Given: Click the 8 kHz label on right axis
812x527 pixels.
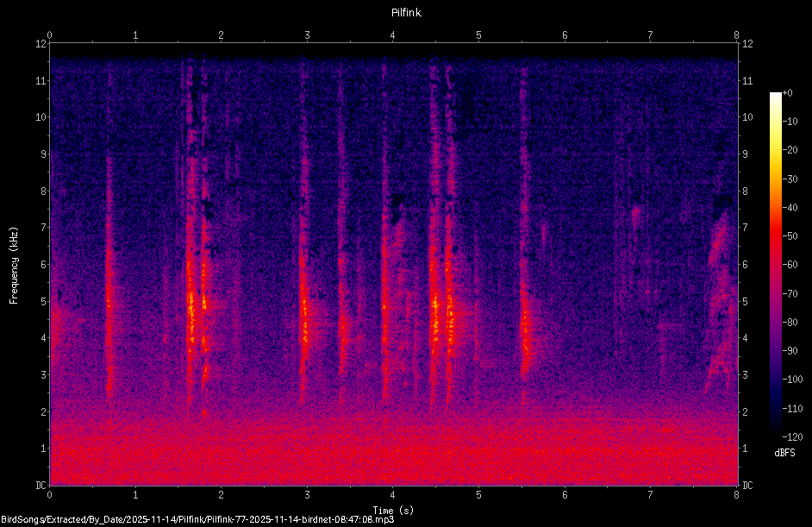Looking at the screenshot, I should (746, 191).
